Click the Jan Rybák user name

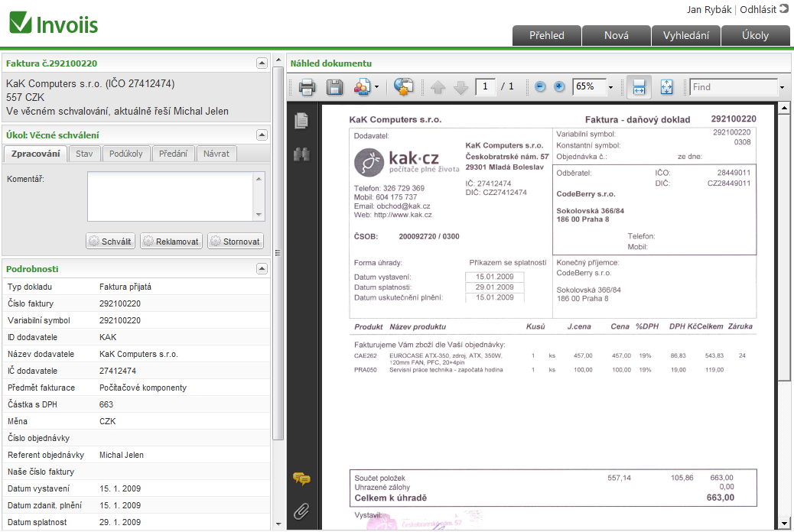click(x=709, y=10)
